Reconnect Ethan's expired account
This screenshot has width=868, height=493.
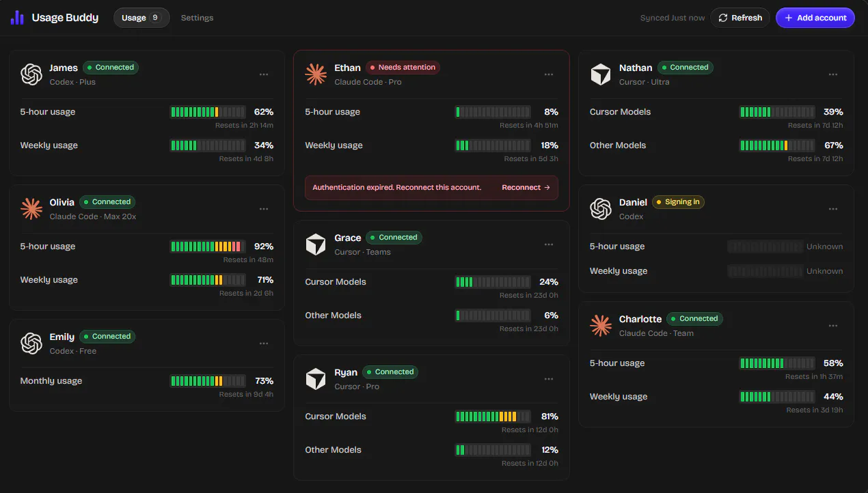coord(526,187)
